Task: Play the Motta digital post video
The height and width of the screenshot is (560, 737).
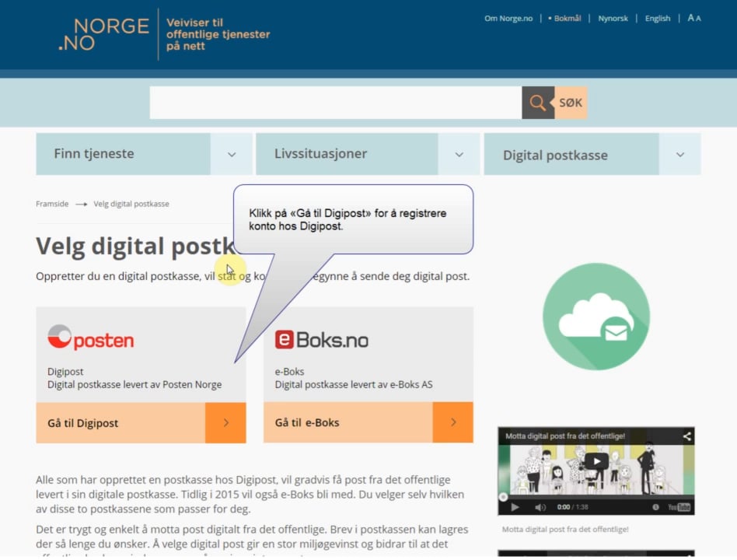Action: click(596, 461)
